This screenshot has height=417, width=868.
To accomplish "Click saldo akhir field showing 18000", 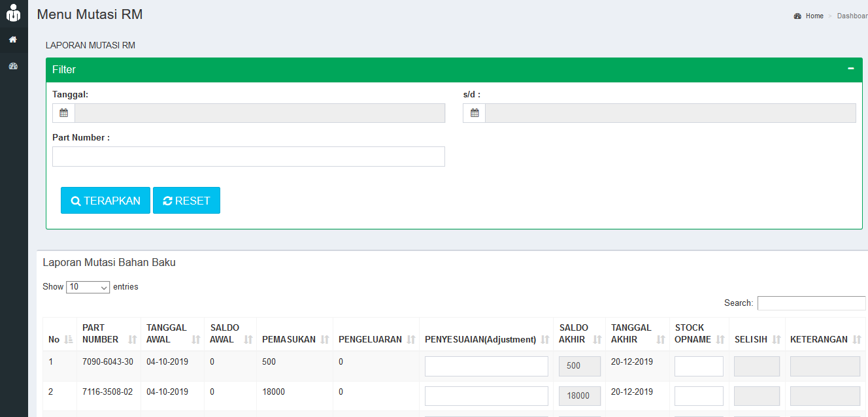I will pos(580,396).
